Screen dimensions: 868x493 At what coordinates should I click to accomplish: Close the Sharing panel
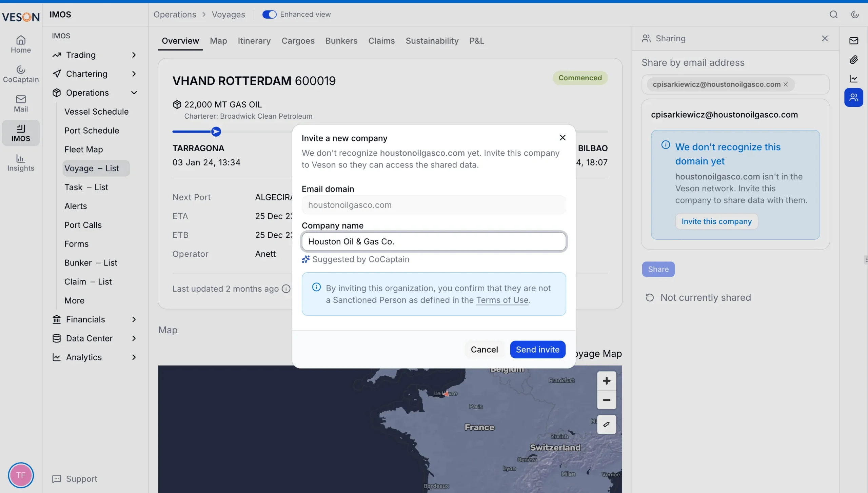[825, 38]
